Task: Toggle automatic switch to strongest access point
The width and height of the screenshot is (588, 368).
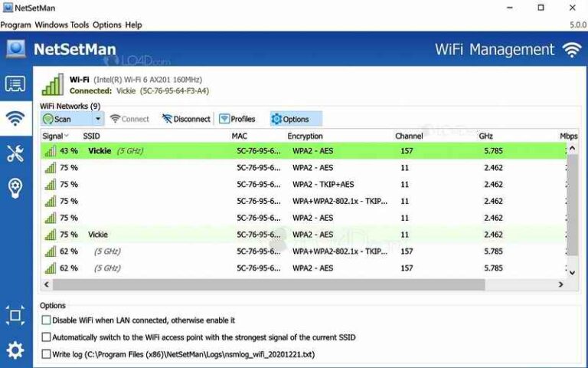Action: [47, 337]
